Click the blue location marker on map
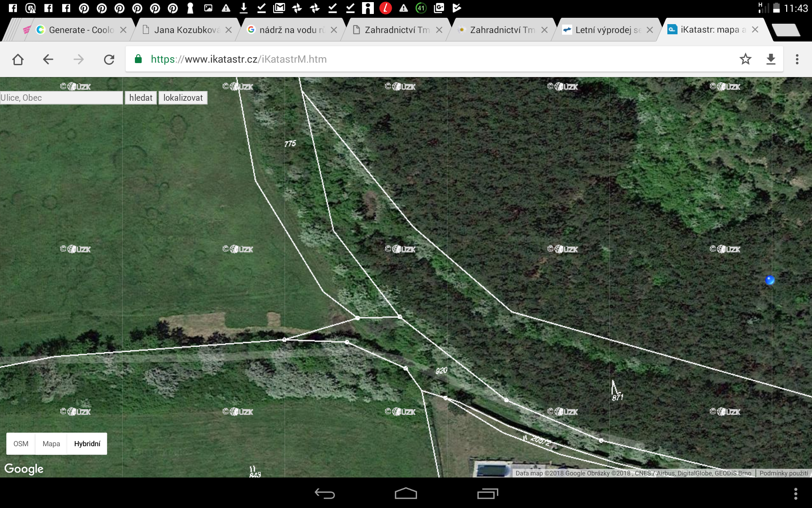This screenshot has height=508, width=812. coord(770,280)
